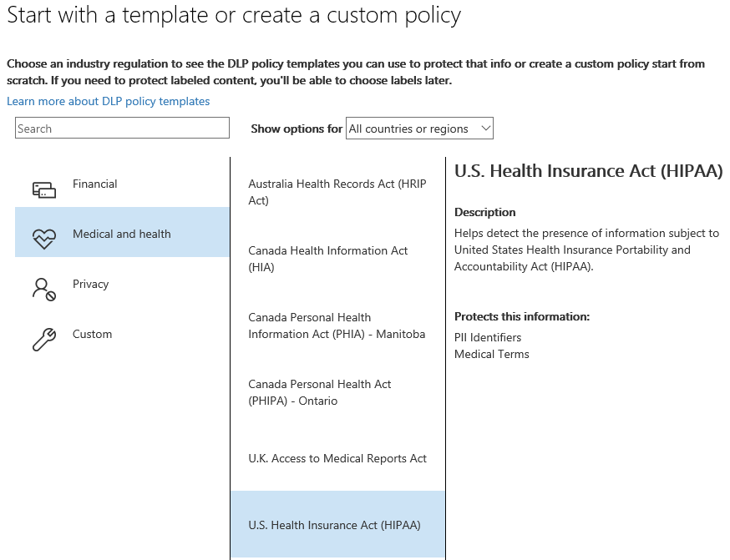Viewport: 730px width, 560px height.
Task: Select the Medical and health heart icon
Action: pyautogui.click(x=43, y=235)
